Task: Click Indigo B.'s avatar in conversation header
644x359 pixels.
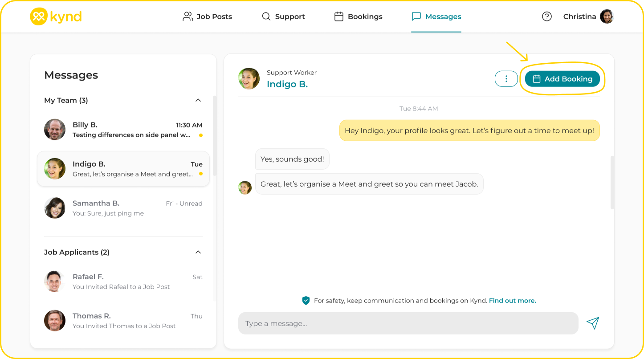Action: [x=249, y=79]
